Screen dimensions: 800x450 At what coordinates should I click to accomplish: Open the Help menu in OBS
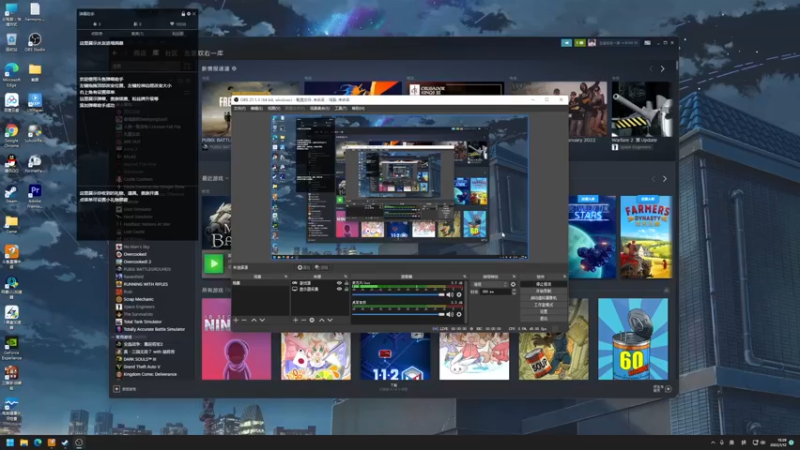(x=358, y=108)
